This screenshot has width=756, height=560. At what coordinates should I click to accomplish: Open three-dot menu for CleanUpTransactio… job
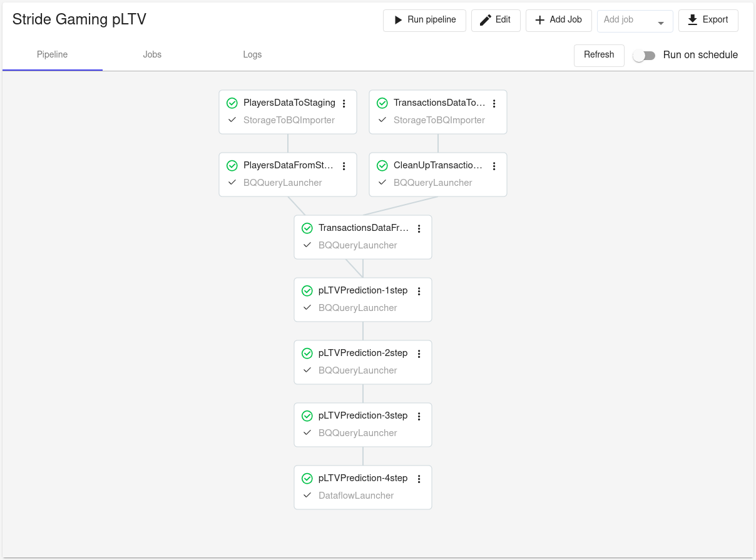tap(494, 166)
